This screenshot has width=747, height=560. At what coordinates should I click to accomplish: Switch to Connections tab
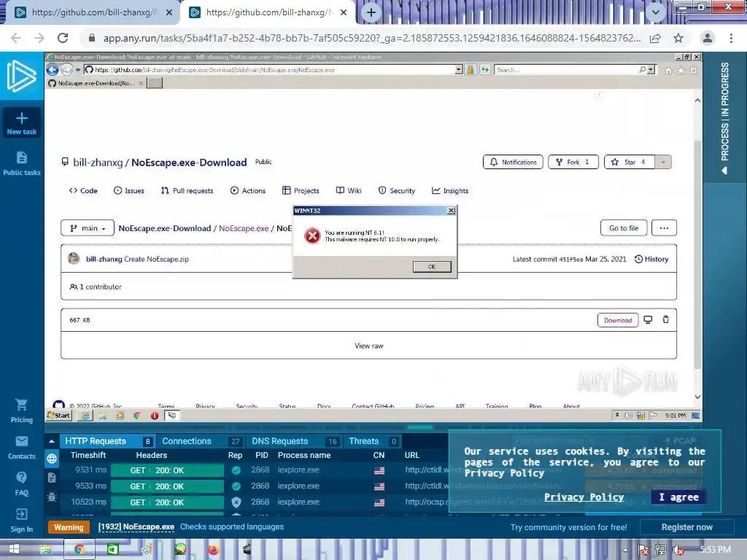click(x=201, y=441)
